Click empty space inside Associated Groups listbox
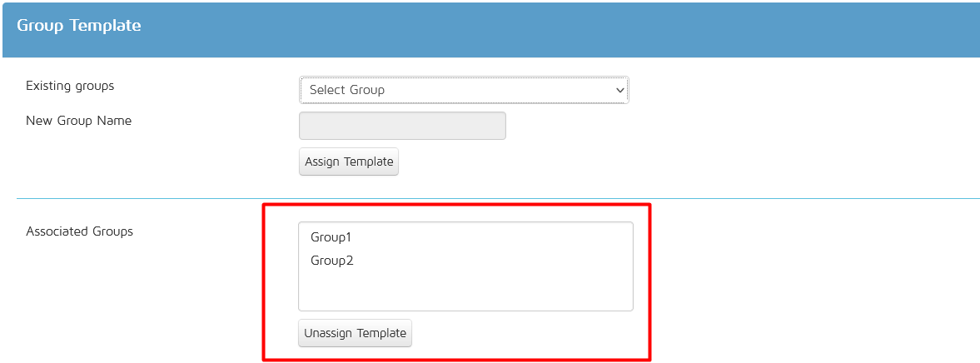This screenshot has height=363, width=980. (465, 291)
